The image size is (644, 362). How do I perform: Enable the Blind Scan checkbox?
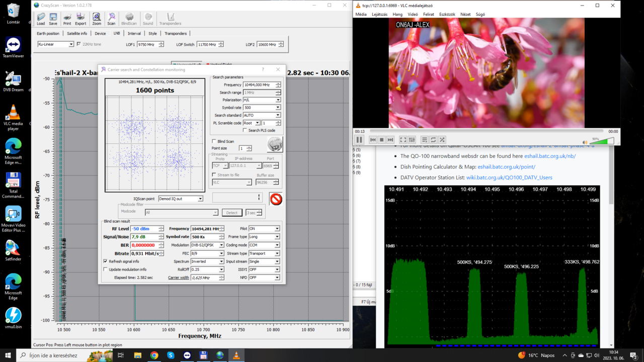click(x=214, y=141)
